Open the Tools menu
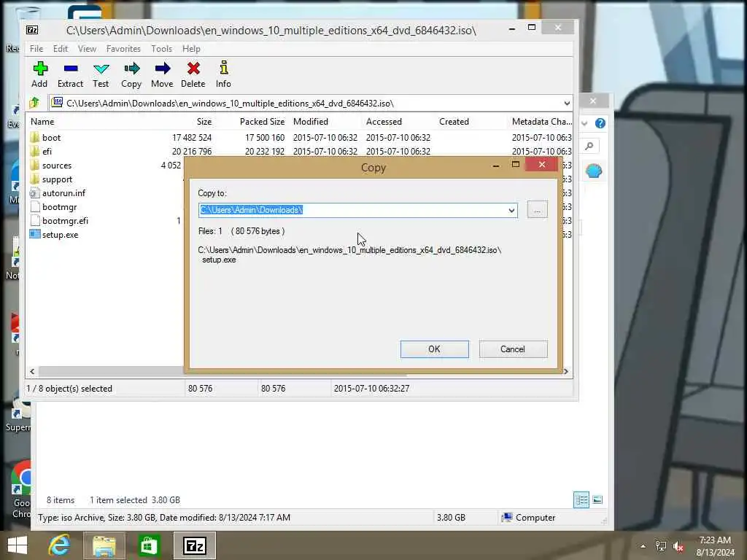 (x=161, y=49)
